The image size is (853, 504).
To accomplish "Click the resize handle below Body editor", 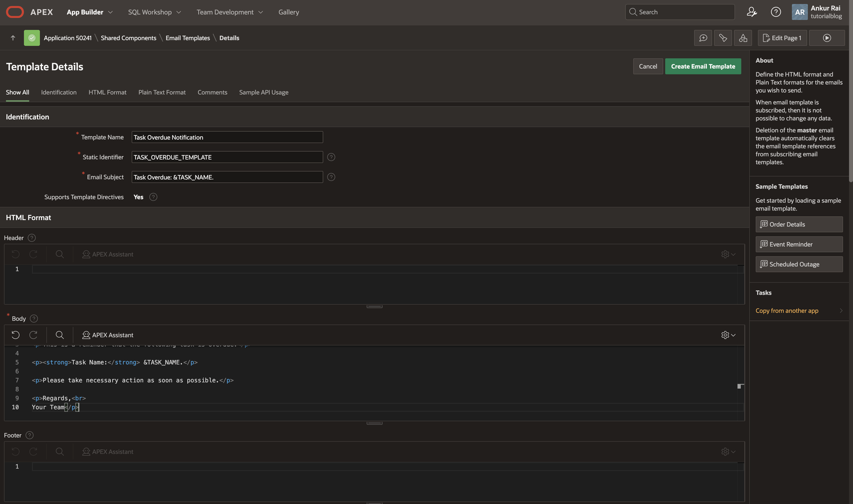I will tap(374, 423).
